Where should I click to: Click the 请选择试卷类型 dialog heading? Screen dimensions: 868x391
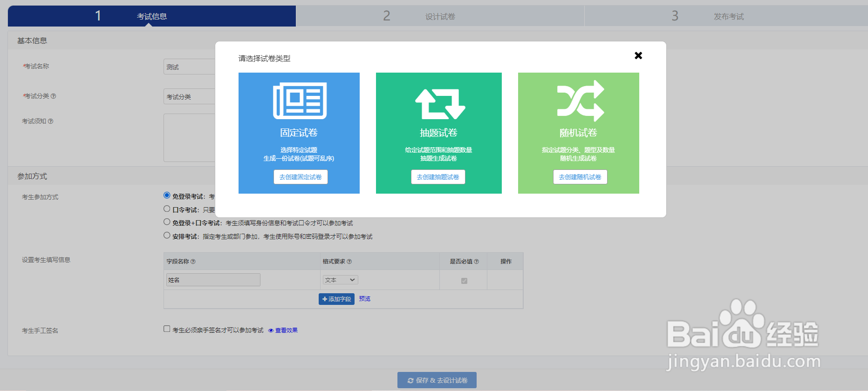[264, 59]
